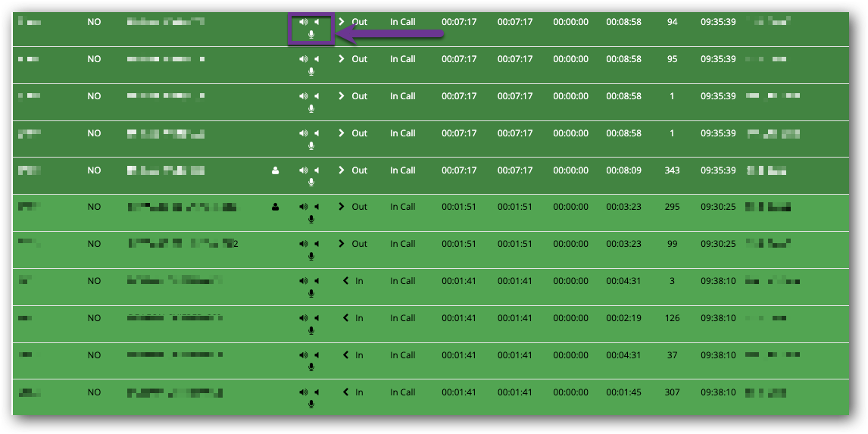Click the Out direction arrow in row 343
The width and height of the screenshot is (868, 434).
click(x=342, y=170)
